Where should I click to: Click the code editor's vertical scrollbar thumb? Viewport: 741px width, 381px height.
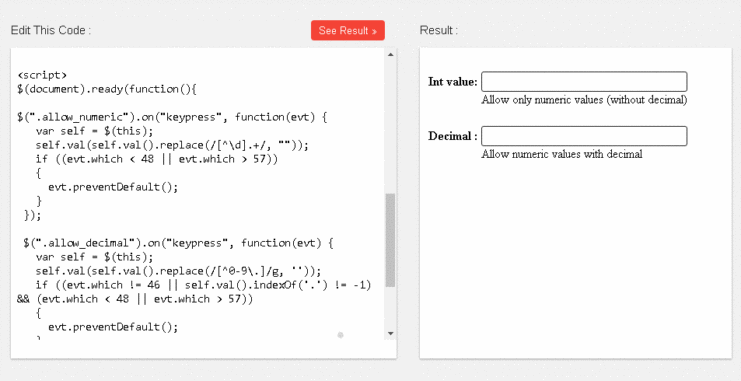pos(390,240)
